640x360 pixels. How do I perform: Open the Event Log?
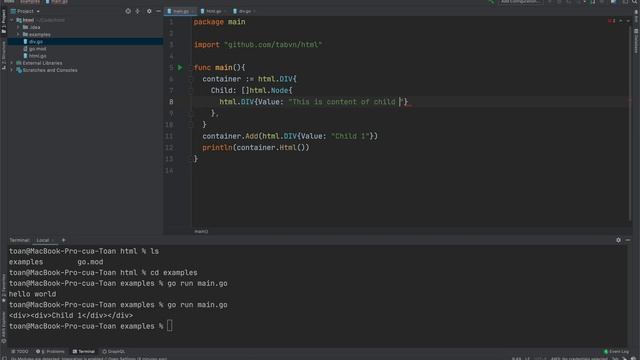pyautogui.click(x=616, y=351)
